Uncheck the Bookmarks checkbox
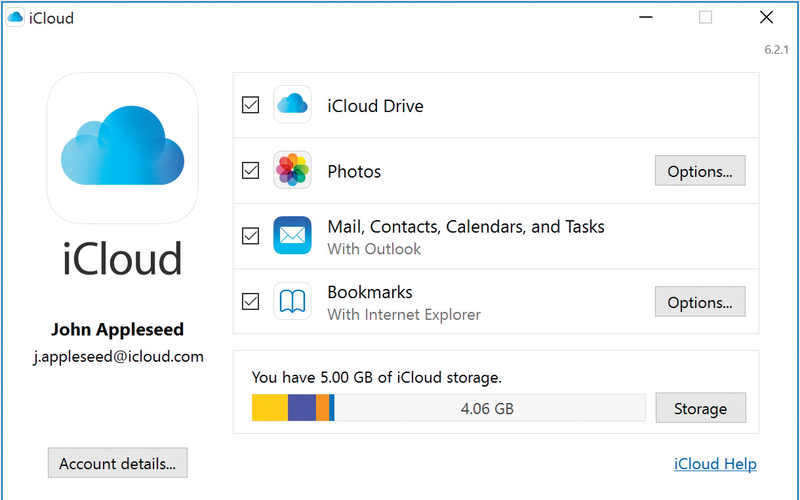The height and width of the screenshot is (500, 800). [x=250, y=302]
